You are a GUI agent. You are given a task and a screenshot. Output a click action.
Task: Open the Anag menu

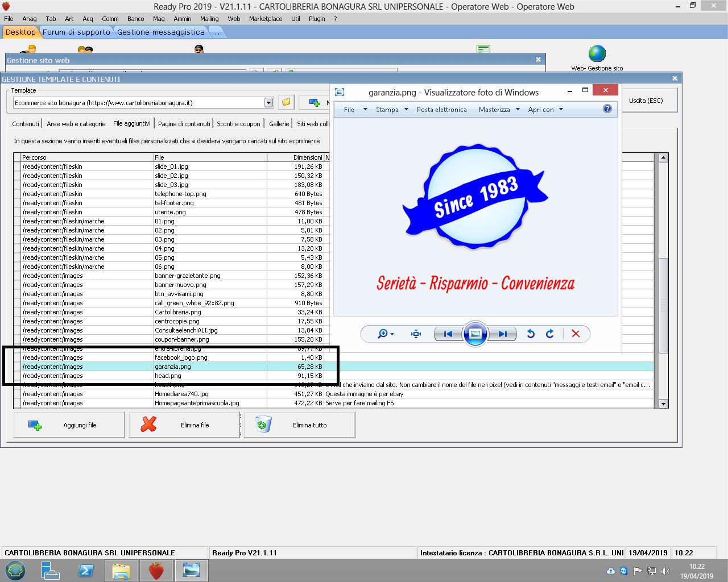(30, 19)
